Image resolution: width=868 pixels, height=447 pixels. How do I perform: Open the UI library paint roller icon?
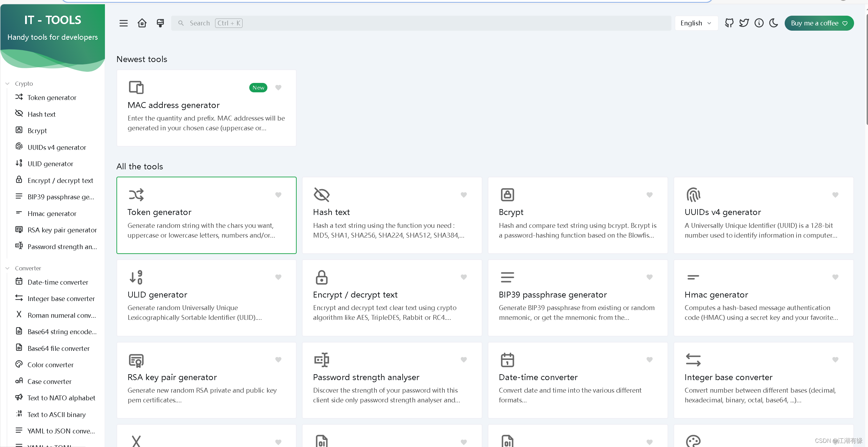pos(160,23)
